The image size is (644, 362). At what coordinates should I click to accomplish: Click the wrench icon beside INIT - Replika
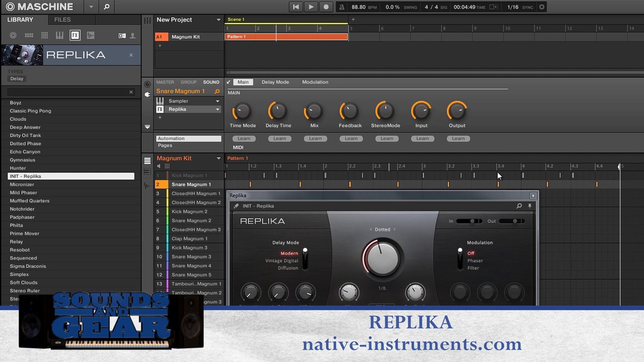(236, 206)
